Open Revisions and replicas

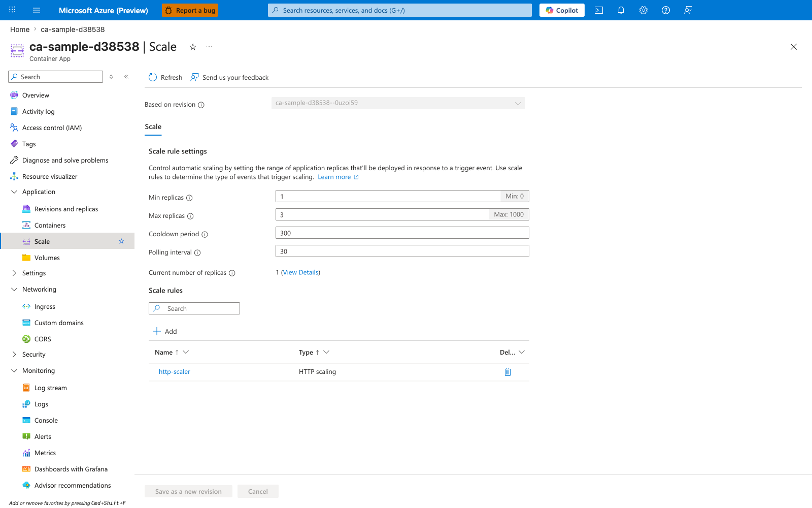(x=66, y=209)
